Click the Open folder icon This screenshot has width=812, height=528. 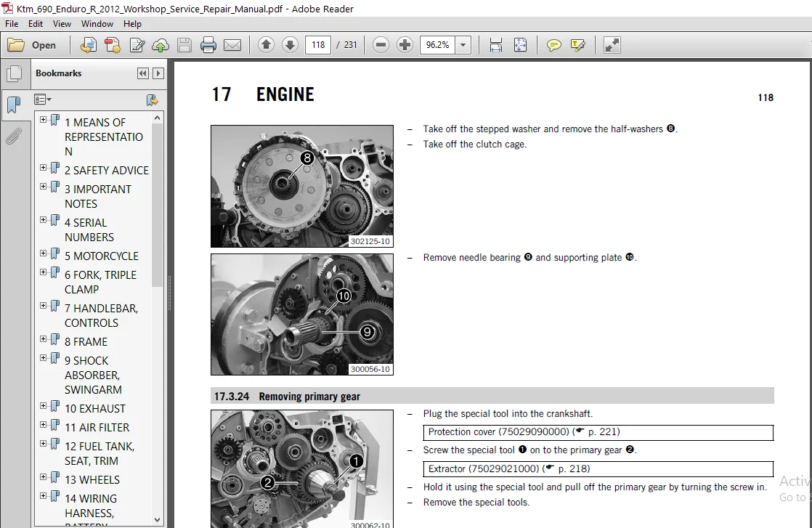16,45
